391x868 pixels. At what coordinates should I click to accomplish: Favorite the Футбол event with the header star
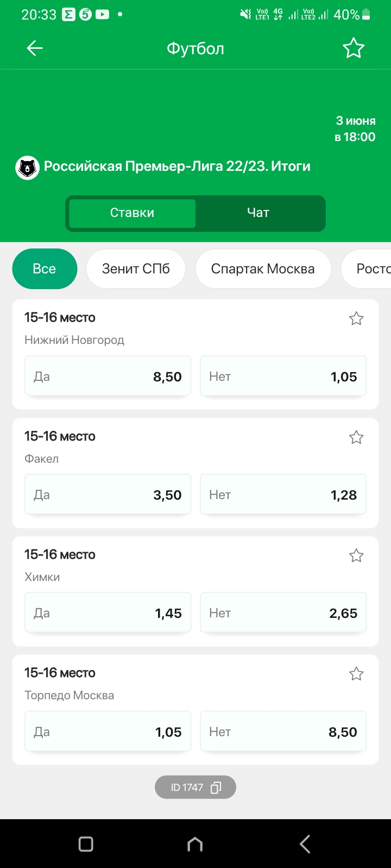tap(354, 48)
